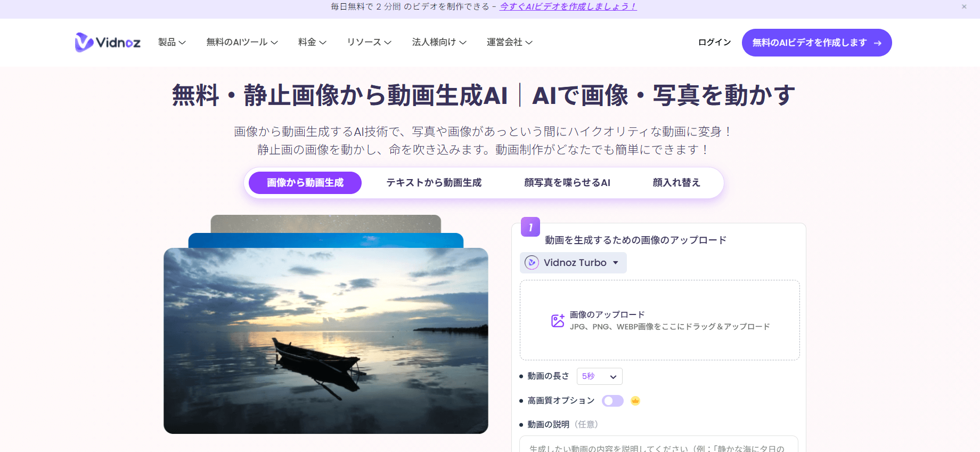Click the blue stacked image card
980x452 pixels.
pos(326,240)
